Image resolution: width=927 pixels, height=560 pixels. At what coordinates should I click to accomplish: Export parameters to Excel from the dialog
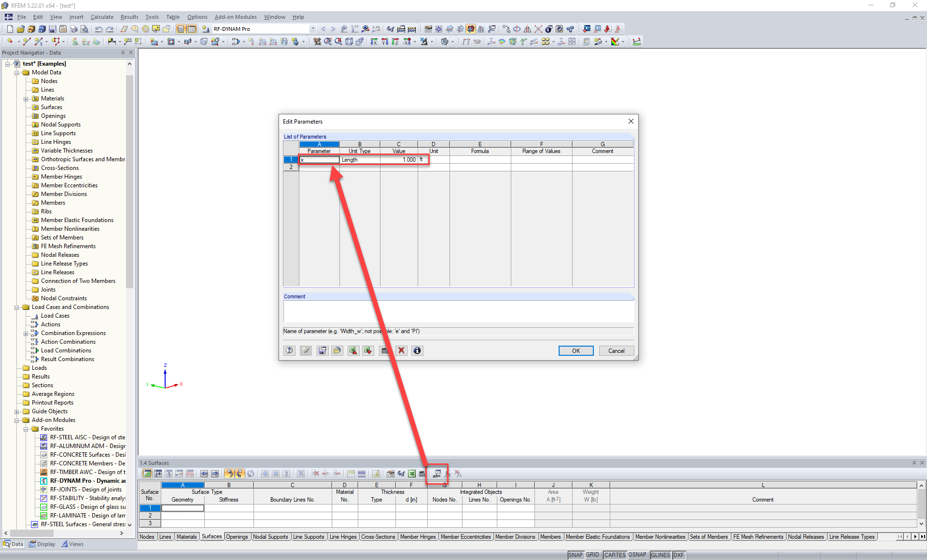(x=353, y=350)
